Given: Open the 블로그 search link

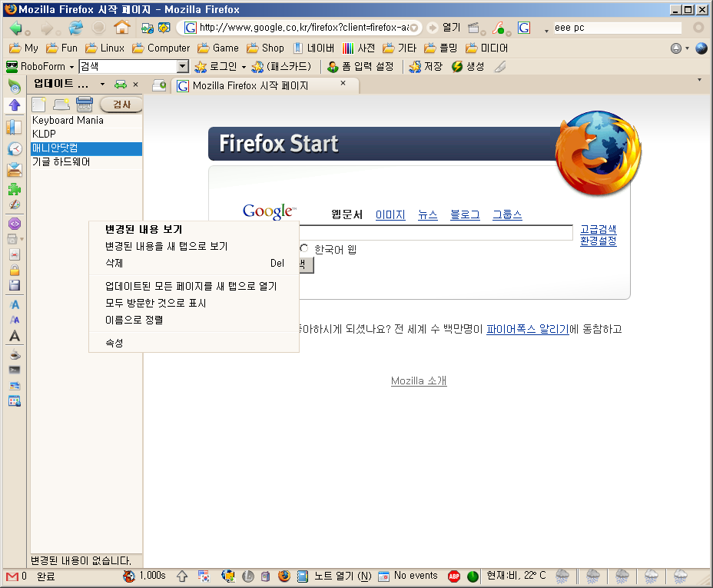Looking at the screenshot, I should pos(465,214).
